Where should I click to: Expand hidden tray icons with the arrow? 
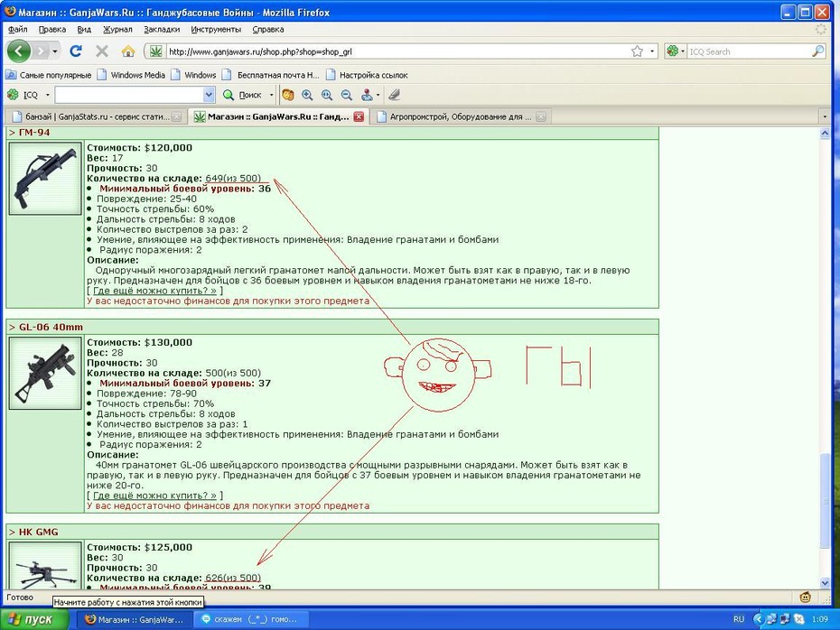coord(758,619)
